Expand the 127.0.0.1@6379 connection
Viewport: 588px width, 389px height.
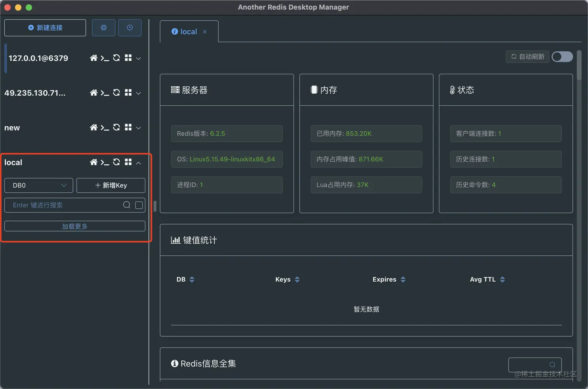[x=138, y=58]
